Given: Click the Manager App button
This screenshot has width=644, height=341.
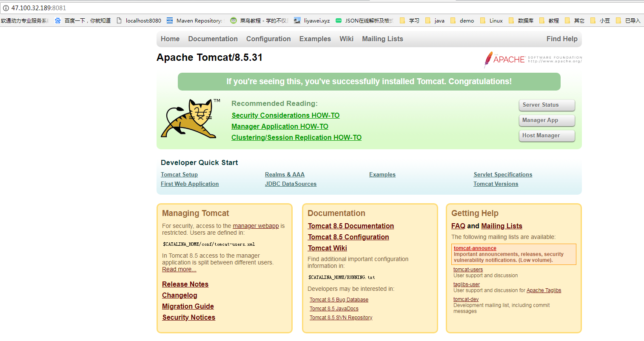Looking at the screenshot, I should tap(547, 120).
